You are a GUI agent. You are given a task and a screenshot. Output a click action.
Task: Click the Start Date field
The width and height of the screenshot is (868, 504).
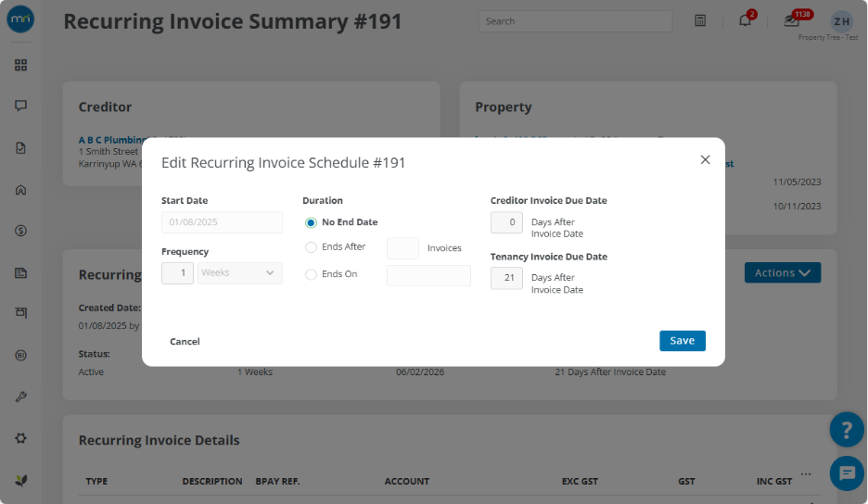(222, 221)
